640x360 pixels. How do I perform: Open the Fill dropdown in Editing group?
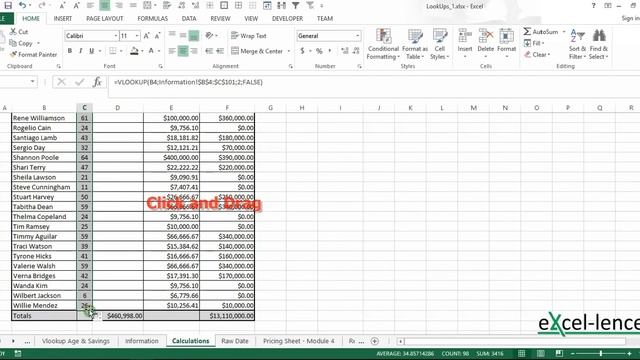(533, 43)
